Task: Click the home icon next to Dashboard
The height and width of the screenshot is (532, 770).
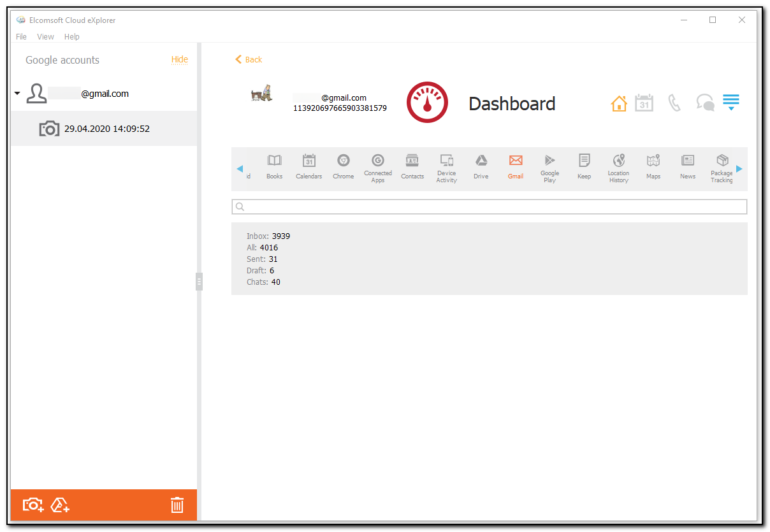Action: coord(618,102)
